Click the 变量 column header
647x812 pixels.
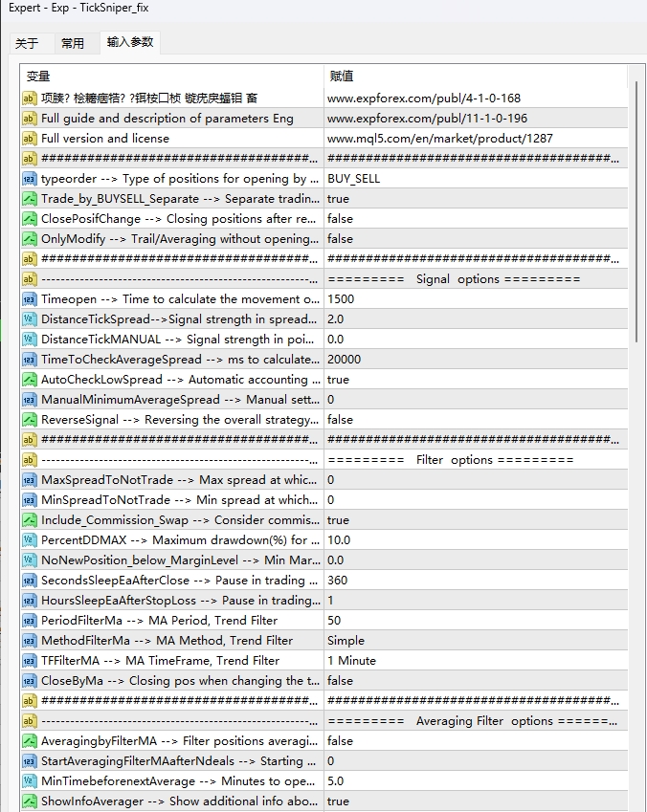pyautogui.click(x=38, y=77)
